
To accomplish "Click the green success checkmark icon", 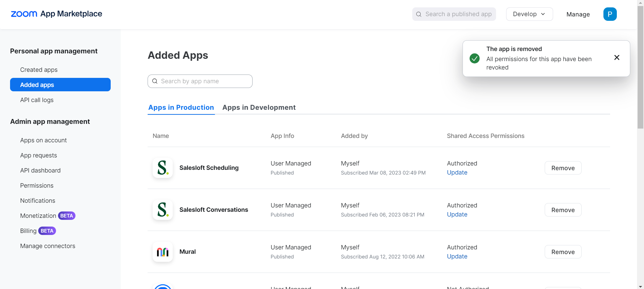I will 475,58.
